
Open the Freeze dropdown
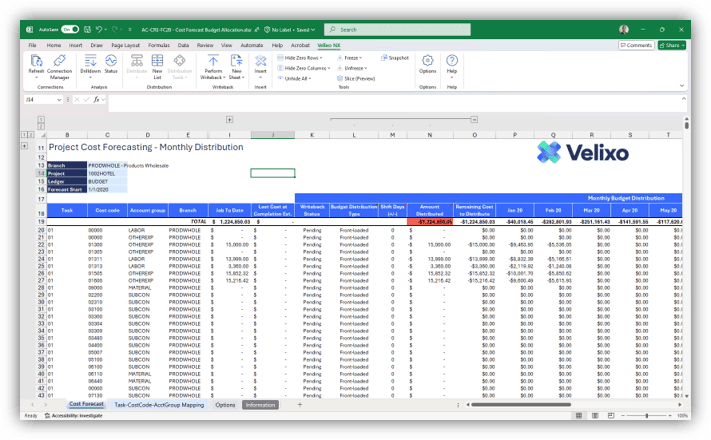(349, 58)
